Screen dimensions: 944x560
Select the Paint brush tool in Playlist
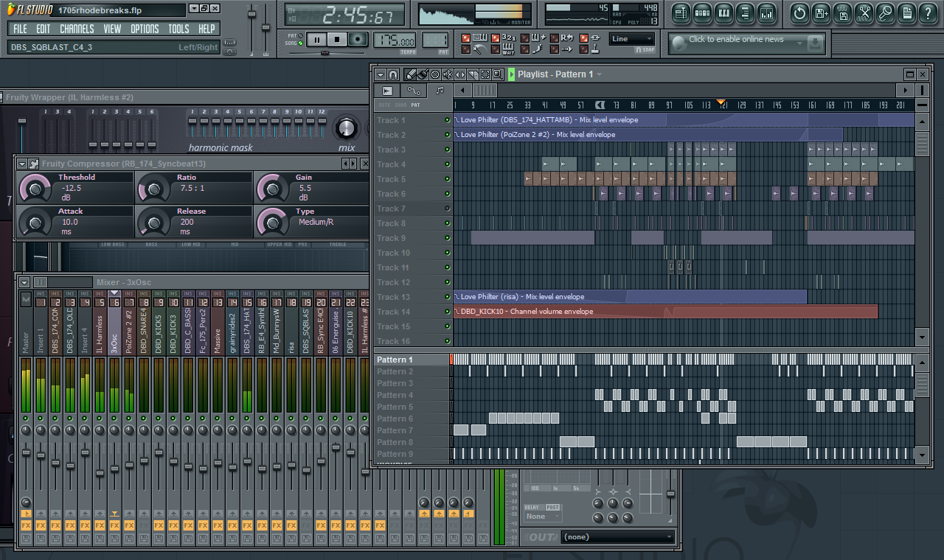point(423,74)
